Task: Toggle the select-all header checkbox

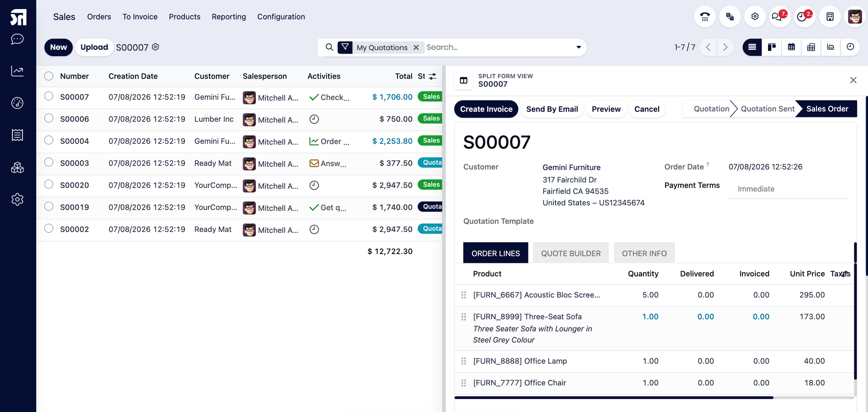Action: pos(49,76)
